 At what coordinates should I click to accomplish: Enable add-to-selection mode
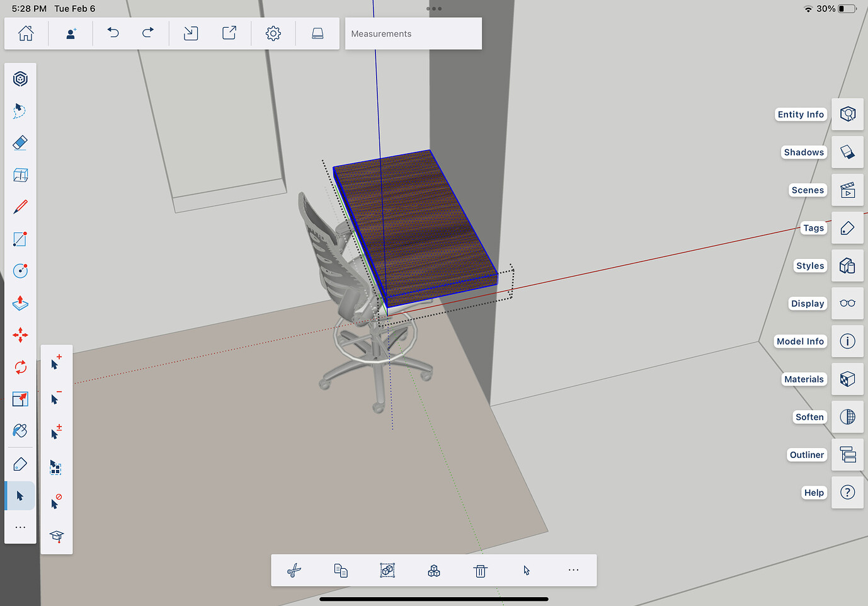click(55, 362)
